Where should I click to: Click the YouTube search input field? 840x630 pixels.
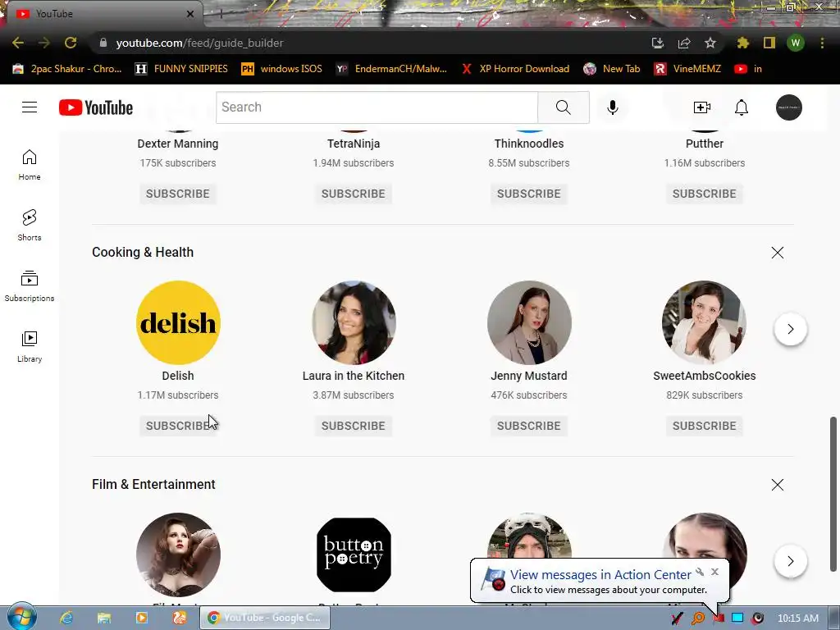coord(377,107)
